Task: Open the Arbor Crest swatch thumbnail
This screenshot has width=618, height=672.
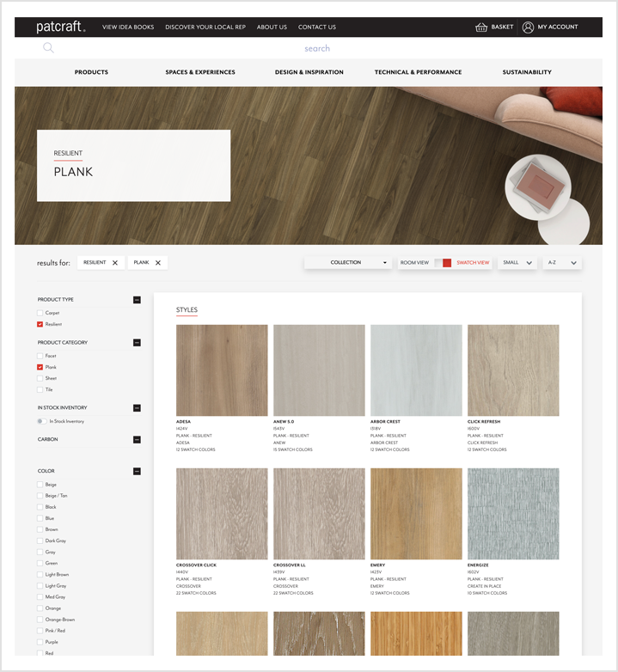Action: click(416, 370)
